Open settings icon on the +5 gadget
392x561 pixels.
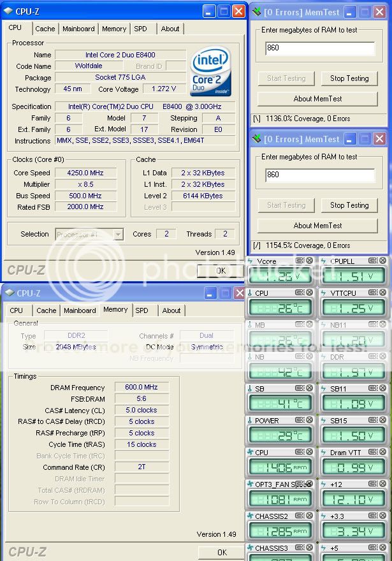tap(373, 547)
